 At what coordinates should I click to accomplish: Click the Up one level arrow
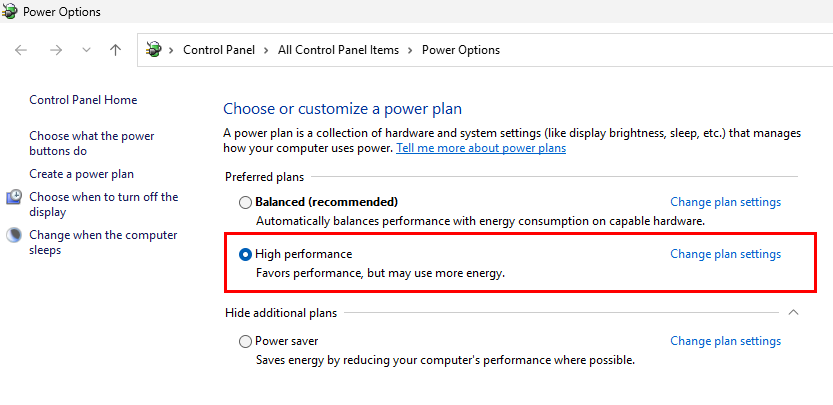pos(115,50)
